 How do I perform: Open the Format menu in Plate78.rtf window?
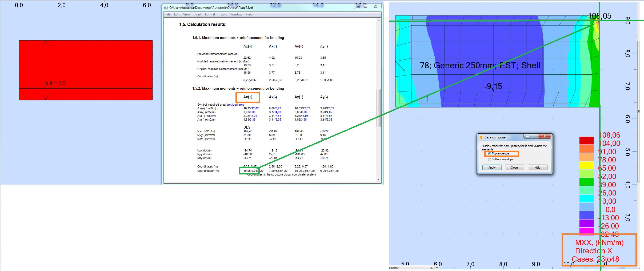(210, 14)
